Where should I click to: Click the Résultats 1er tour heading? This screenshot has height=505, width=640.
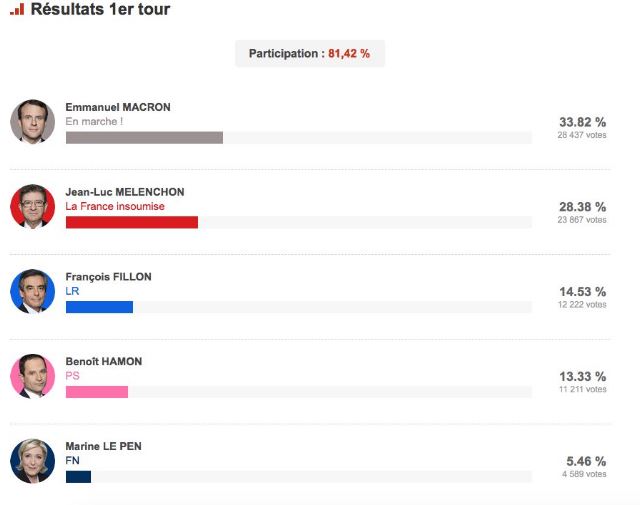[x=100, y=10]
